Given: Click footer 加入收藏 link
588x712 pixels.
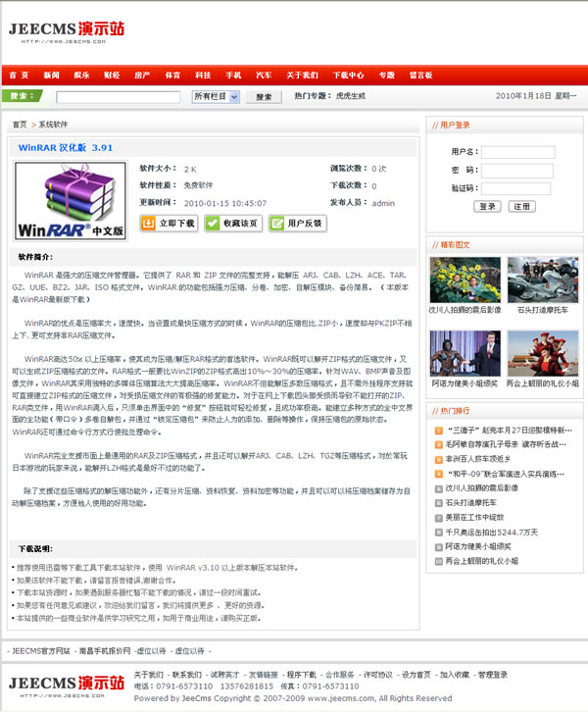Looking at the screenshot, I should (454, 675).
